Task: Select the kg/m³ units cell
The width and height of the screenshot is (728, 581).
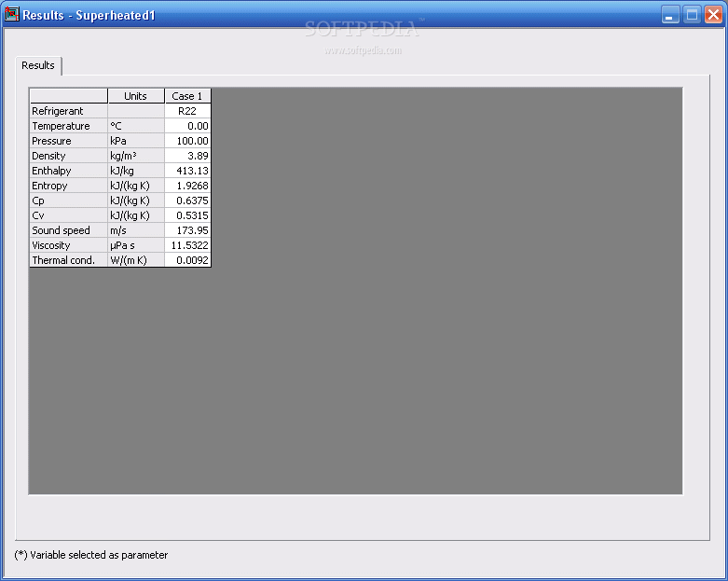Action: (136, 156)
